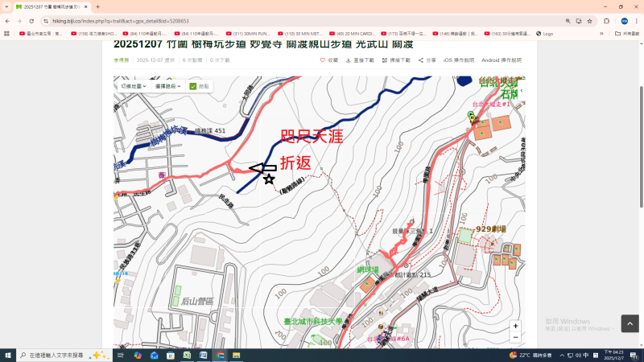Zoom in the map with plus button
The height and width of the screenshot is (362, 644).
515,327
